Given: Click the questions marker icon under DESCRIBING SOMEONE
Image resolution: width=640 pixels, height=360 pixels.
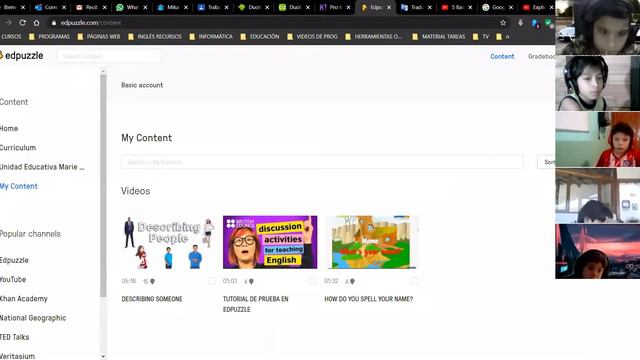Looking at the screenshot, I should (152, 281).
